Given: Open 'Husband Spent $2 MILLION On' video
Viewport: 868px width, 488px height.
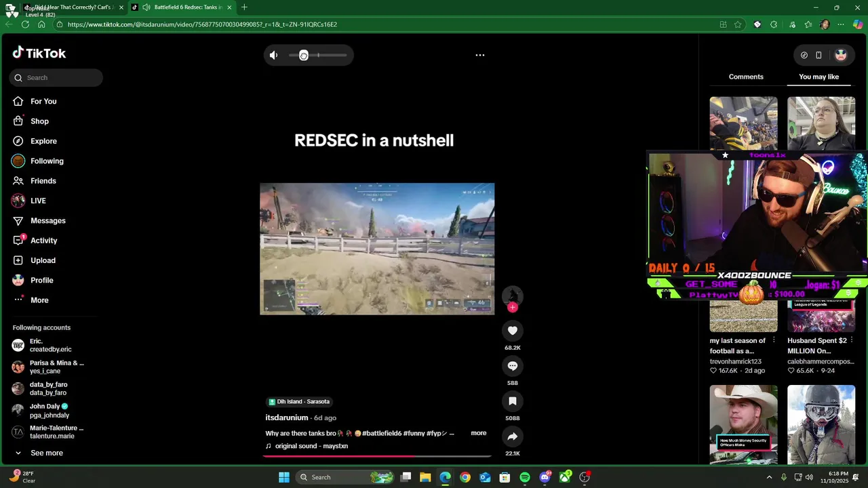Looking at the screenshot, I should (x=817, y=346).
